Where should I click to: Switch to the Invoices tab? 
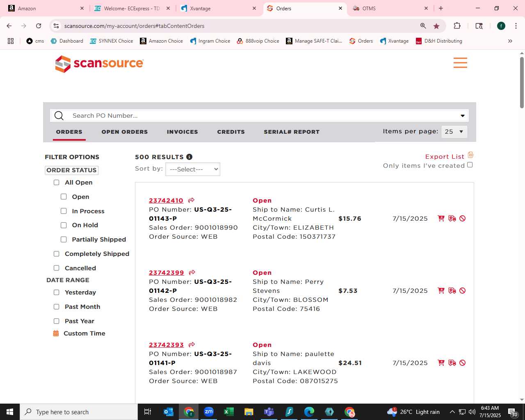183,132
